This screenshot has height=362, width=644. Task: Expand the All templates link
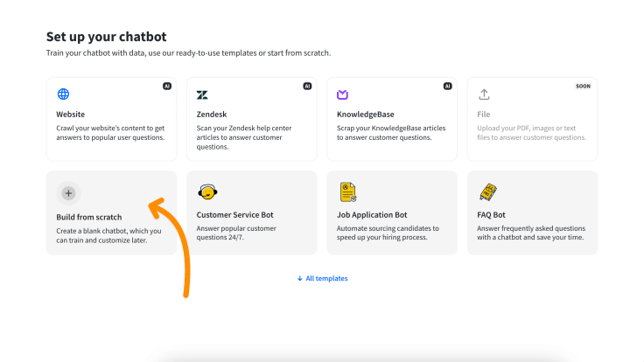(x=326, y=278)
